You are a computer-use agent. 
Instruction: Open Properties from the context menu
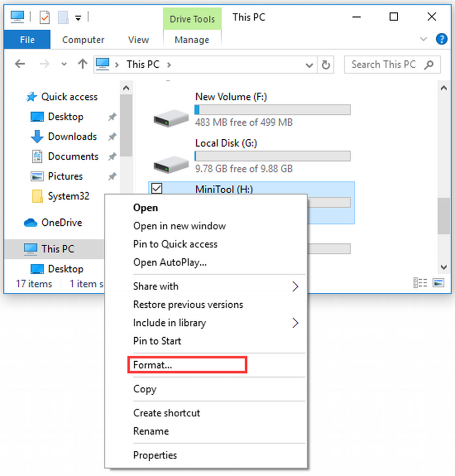click(x=155, y=455)
